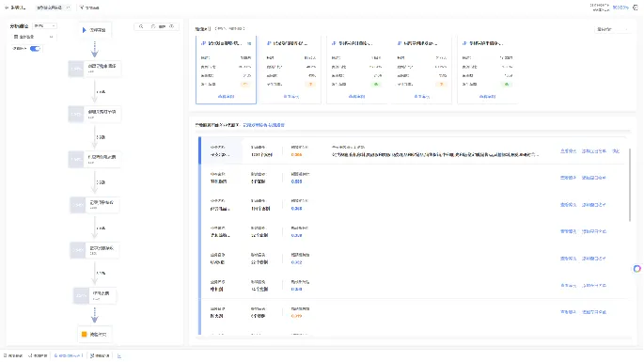
Task: Click the settings icon in the top-right corner
Action: click(636, 8)
